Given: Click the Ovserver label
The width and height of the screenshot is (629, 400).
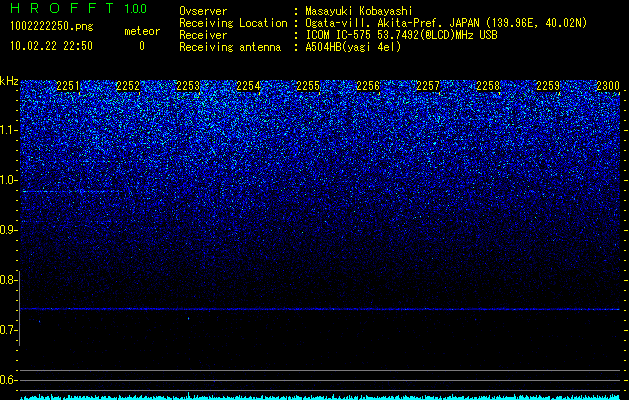Looking at the screenshot, I should [203, 11].
